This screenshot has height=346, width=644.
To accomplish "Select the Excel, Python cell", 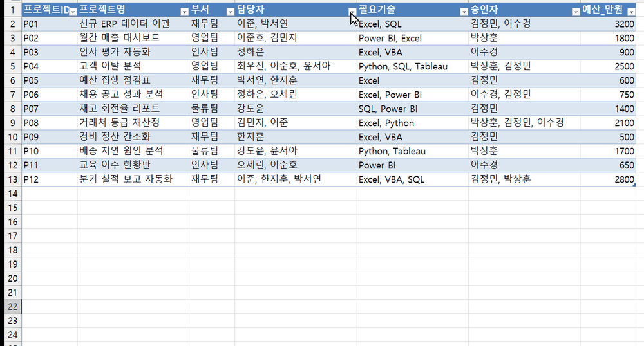I will (413, 123).
